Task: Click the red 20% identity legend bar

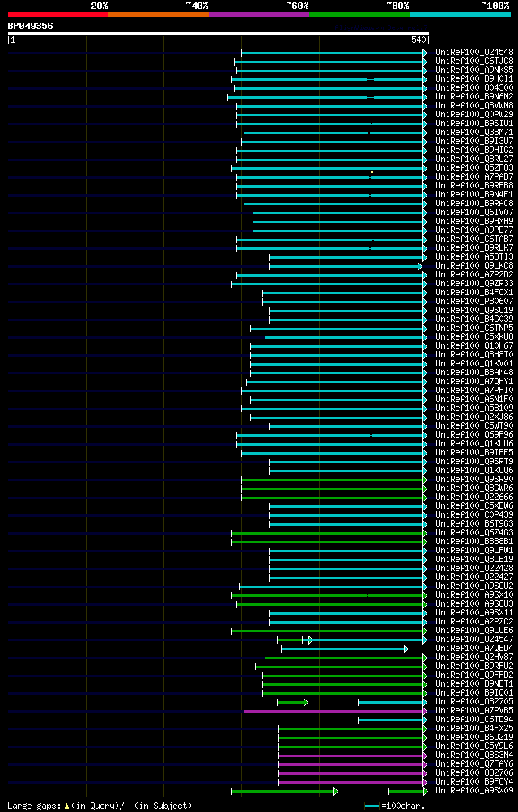Action: tap(58, 15)
